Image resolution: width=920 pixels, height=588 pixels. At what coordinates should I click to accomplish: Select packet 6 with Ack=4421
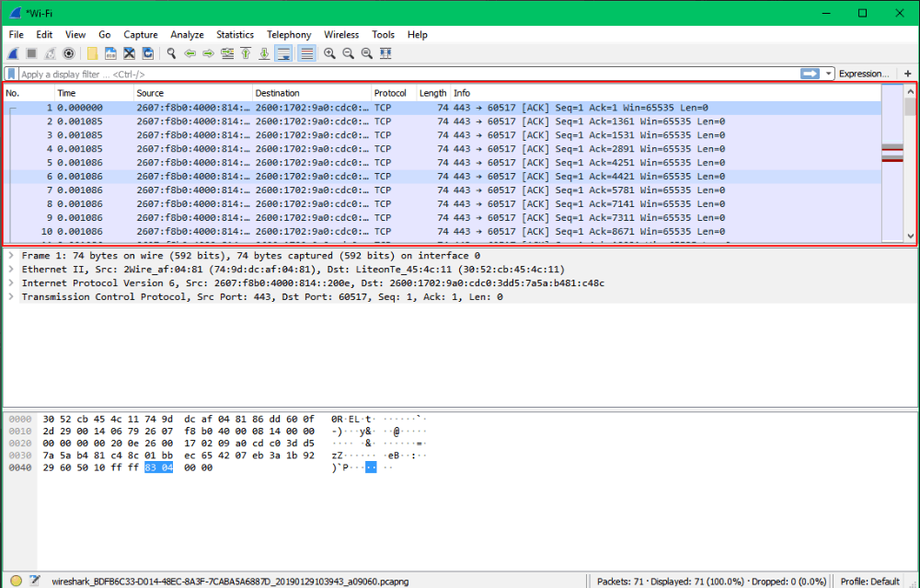point(443,177)
